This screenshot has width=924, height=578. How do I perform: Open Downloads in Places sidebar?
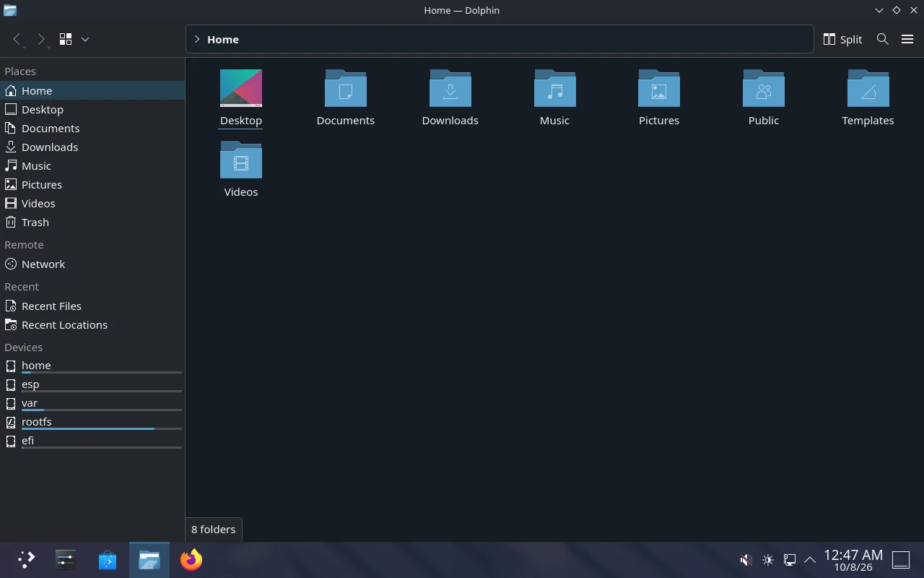[x=92, y=147]
